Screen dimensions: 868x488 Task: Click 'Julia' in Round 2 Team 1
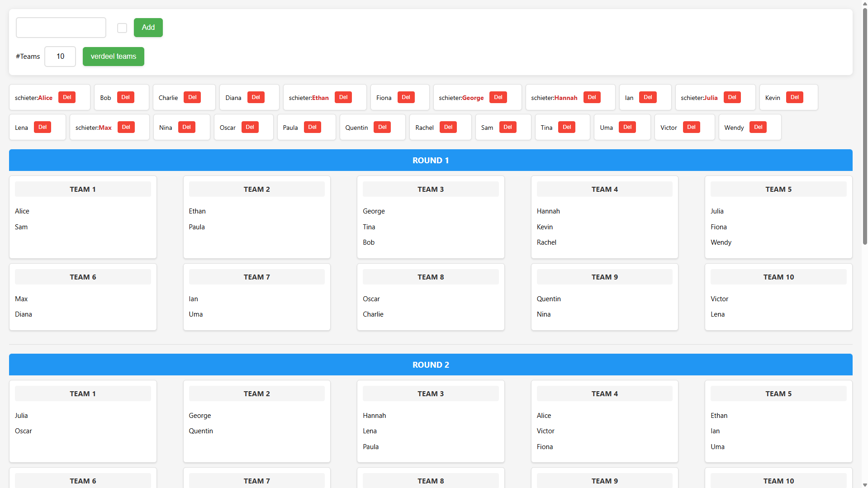click(21, 416)
